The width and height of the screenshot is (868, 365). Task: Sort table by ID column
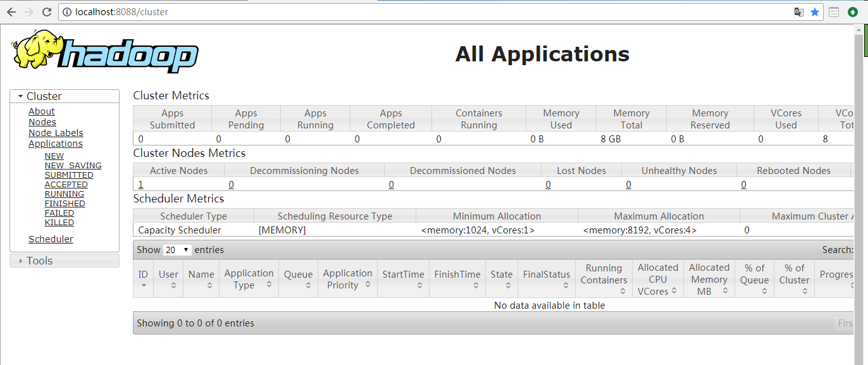143,279
